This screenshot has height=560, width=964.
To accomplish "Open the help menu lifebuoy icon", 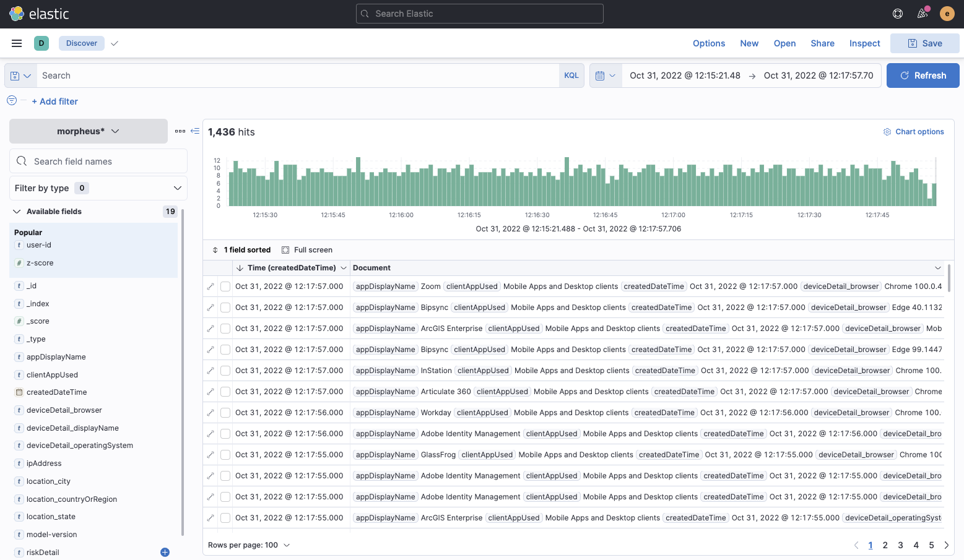I will [898, 14].
